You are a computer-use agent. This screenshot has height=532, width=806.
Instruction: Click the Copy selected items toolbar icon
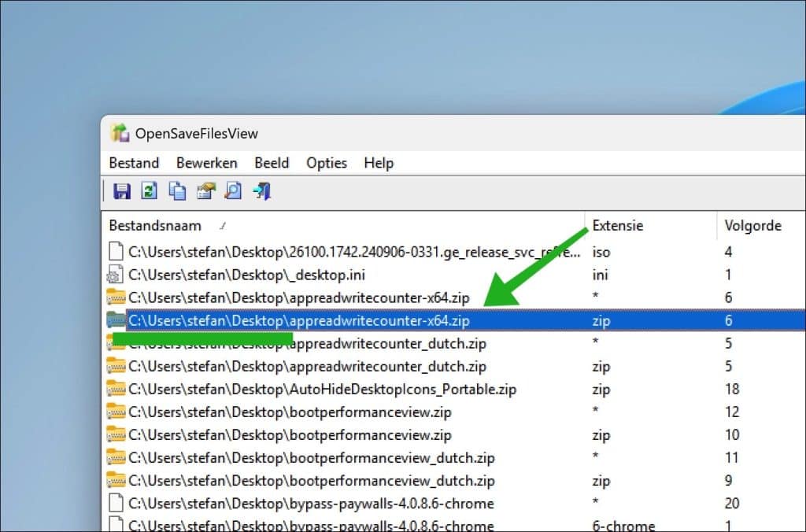[177, 190]
